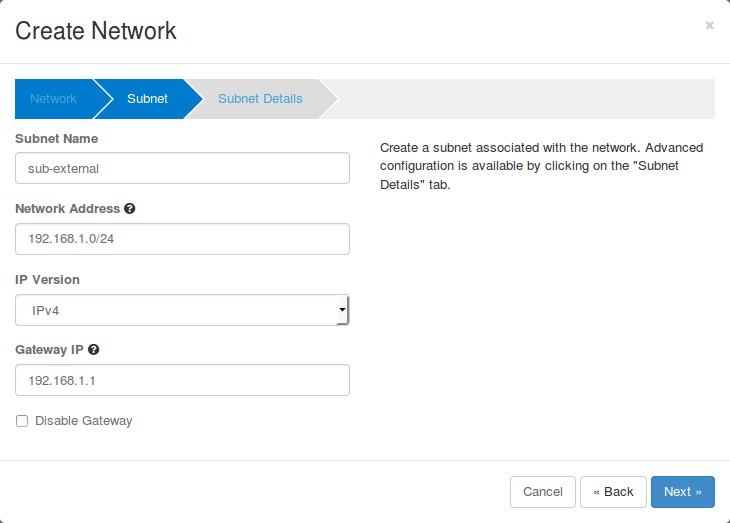Click the Gateway IP label text
The height and width of the screenshot is (523, 730).
pyautogui.click(x=50, y=350)
